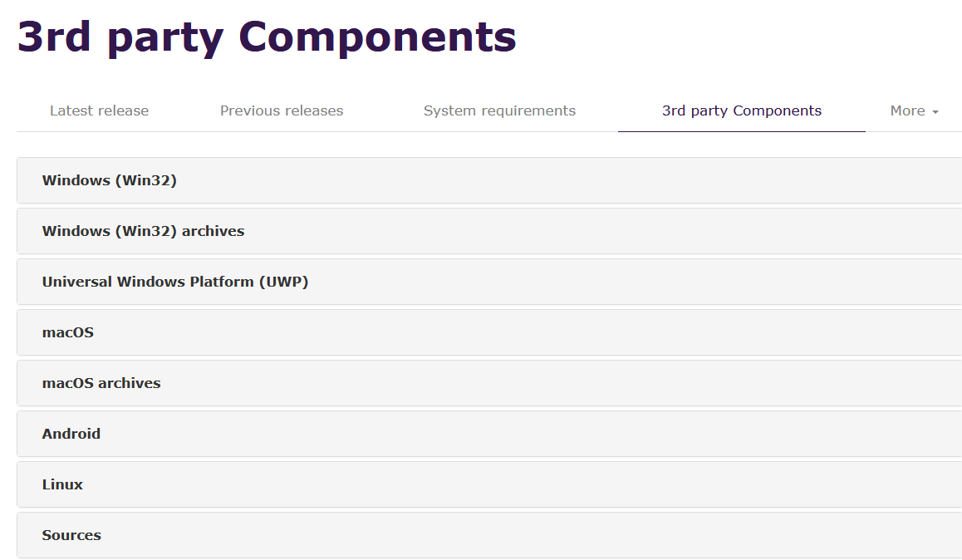Expand the Windows (Win32) archives section
The image size is (962, 560).
click(143, 231)
